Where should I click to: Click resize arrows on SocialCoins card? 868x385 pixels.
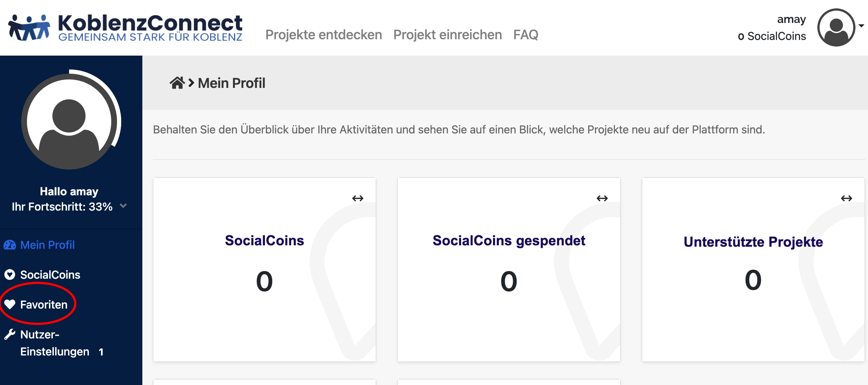(x=358, y=198)
